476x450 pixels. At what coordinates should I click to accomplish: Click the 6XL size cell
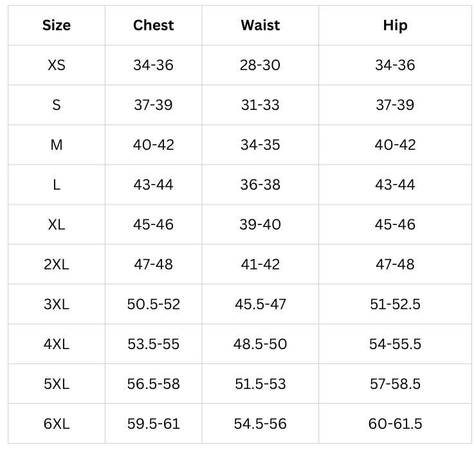coord(57,424)
